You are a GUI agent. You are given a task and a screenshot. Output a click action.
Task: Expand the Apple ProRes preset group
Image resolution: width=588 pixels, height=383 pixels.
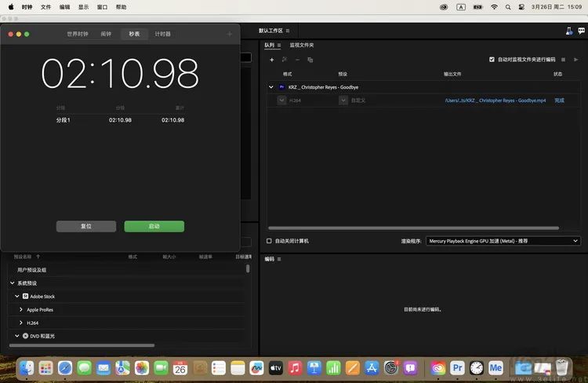[20, 309]
